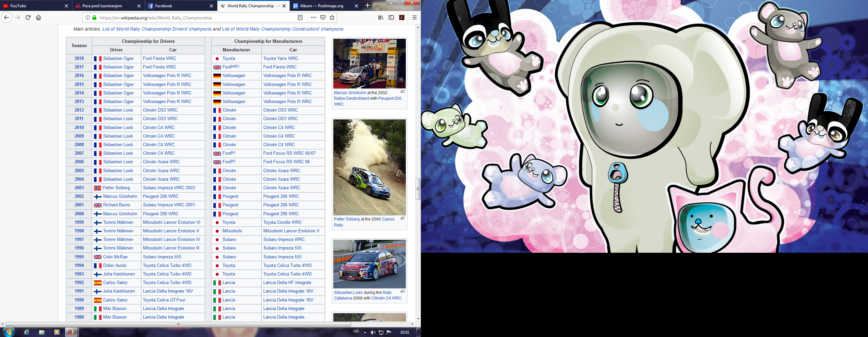Show hidden system tray icons
The width and height of the screenshot is (868, 337).
365,332
